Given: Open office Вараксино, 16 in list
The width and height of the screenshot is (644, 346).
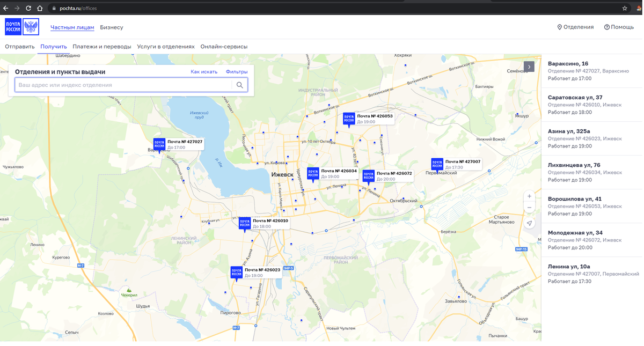Looking at the screenshot, I should tap(592, 71).
